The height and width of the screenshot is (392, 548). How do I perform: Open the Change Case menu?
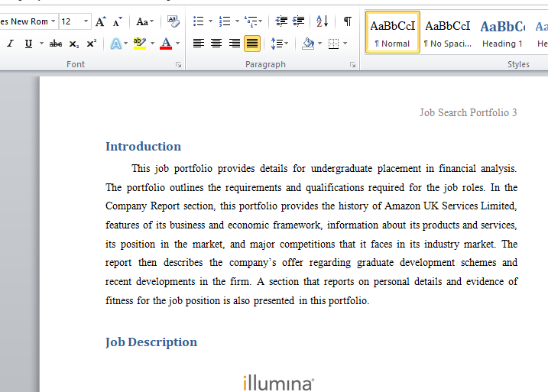click(144, 21)
